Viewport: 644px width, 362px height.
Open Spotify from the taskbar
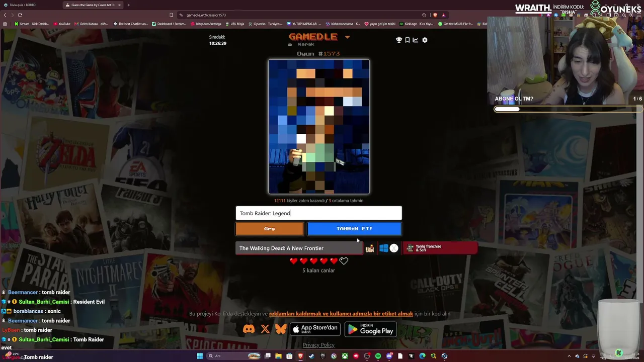(x=378, y=356)
